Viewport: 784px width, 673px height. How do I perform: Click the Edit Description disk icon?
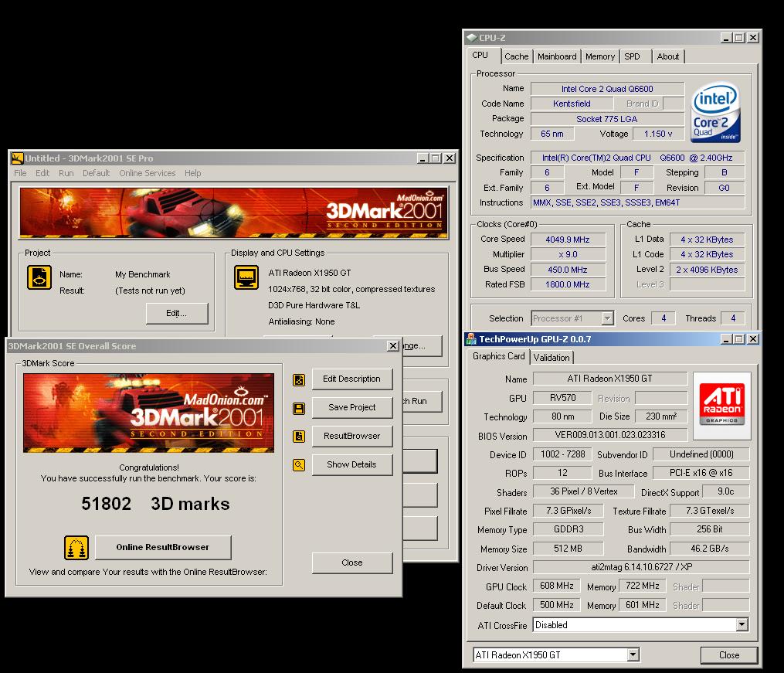pyautogui.click(x=298, y=380)
